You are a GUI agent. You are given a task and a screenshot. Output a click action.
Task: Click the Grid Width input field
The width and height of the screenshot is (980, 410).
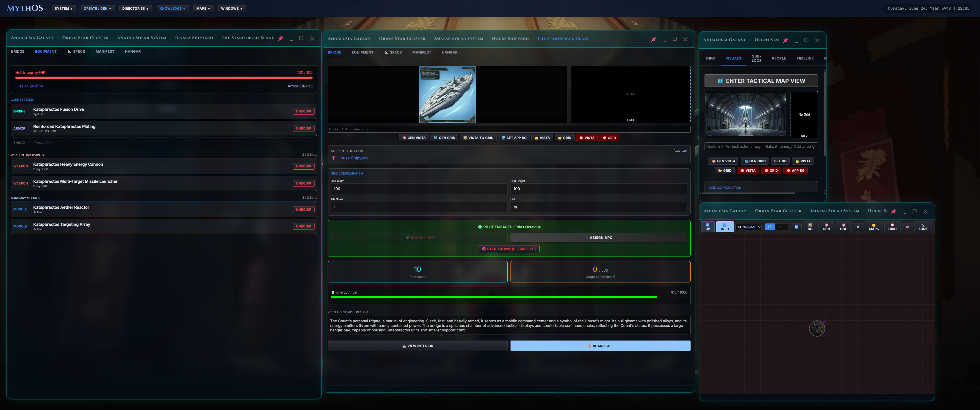click(419, 189)
